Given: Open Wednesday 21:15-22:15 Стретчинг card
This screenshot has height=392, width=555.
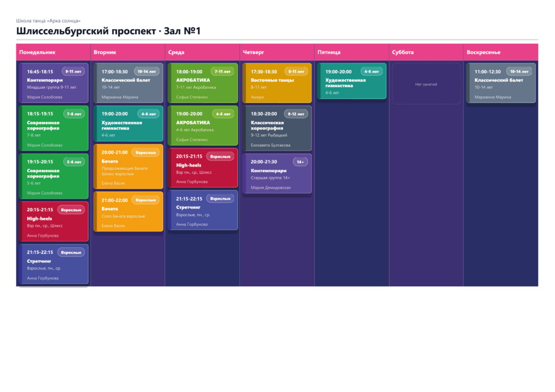Looking at the screenshot, I should point(203,210).
